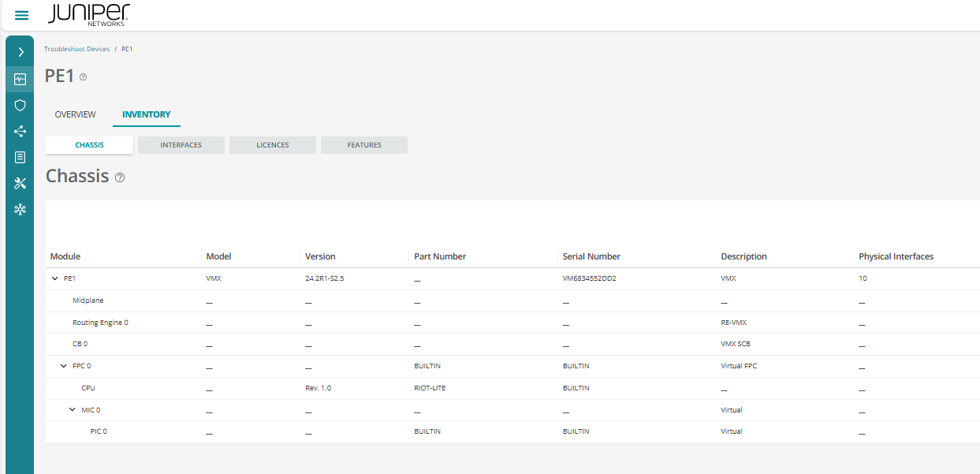Open the wrench tools icon in the sidebar
The width and height of the screenshot is (980, 474).
tap(20, 183)
